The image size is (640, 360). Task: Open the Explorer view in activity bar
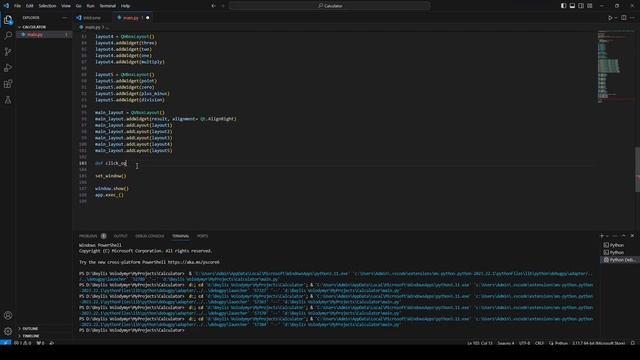tap(8, 20)
